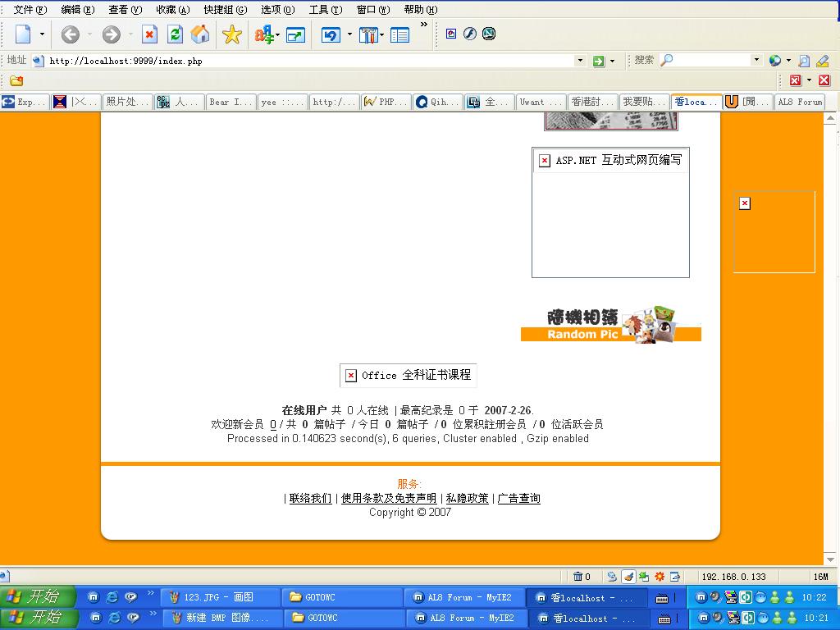Screen dimensions: 840x630
Task: Open the 文件(F) menu
Action: coord(30,10)
